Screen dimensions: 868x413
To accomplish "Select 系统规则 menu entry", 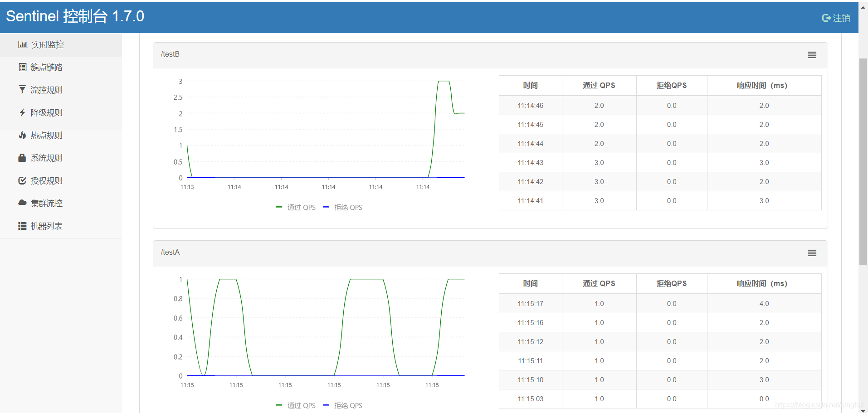I will pyautogui.click(x=61, y=158).
